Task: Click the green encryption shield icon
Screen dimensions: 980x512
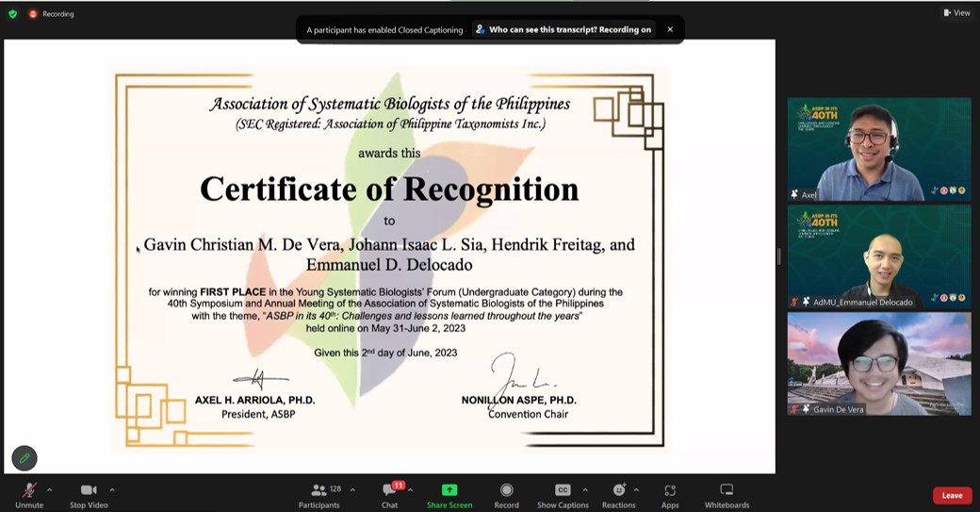Action: pos(12,14)
